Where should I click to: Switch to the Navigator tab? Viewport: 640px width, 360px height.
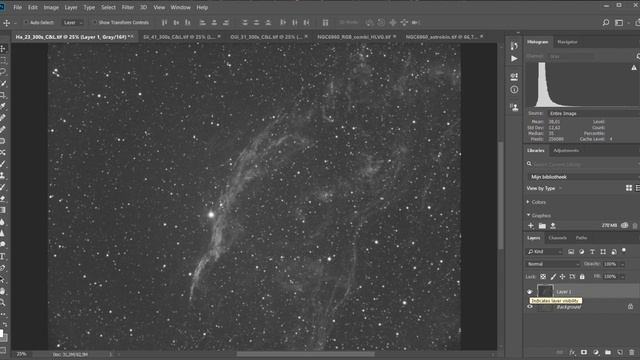(567, 42)
